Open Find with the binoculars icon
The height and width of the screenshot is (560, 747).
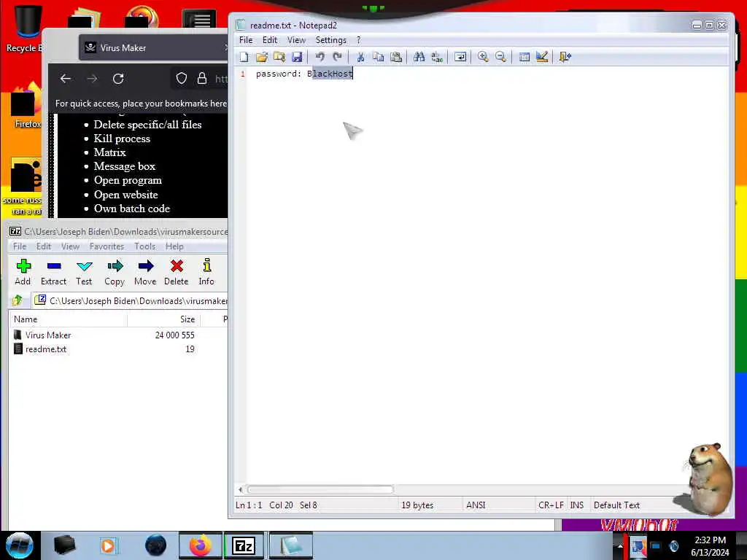tap(419, 57)
